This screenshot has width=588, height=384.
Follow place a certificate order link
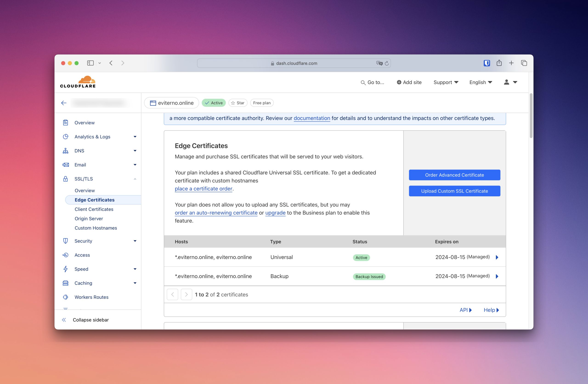[x=203, y=189]
